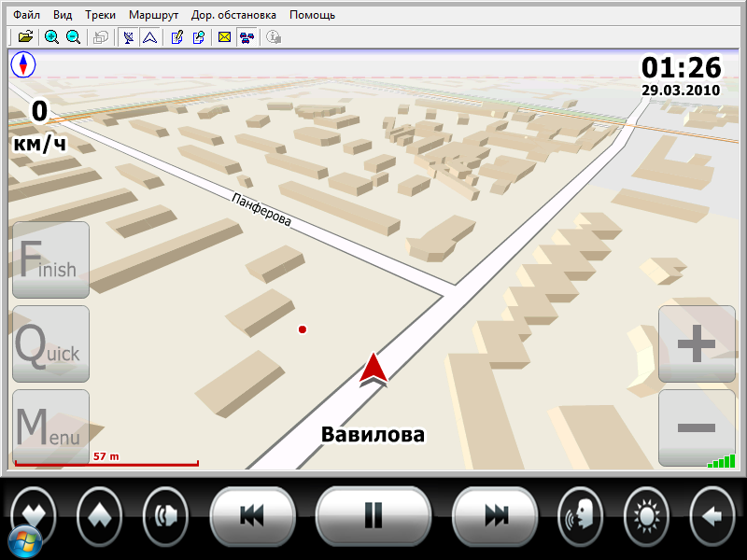Image resolution: width=747 pixels, height=560 pixels.
Task: Click the open folder icon in toolbar
Action: coord(25,37)
